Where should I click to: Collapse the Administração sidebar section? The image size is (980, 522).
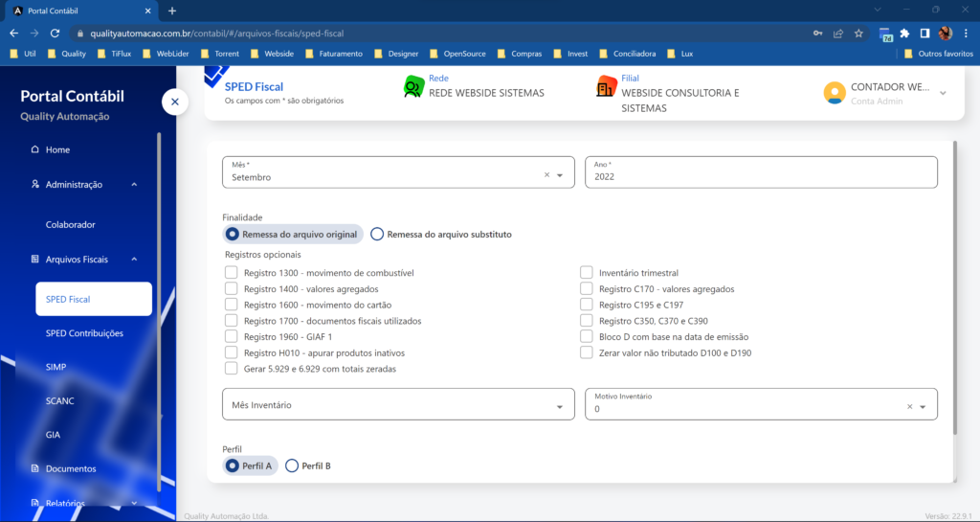point(134,184)
